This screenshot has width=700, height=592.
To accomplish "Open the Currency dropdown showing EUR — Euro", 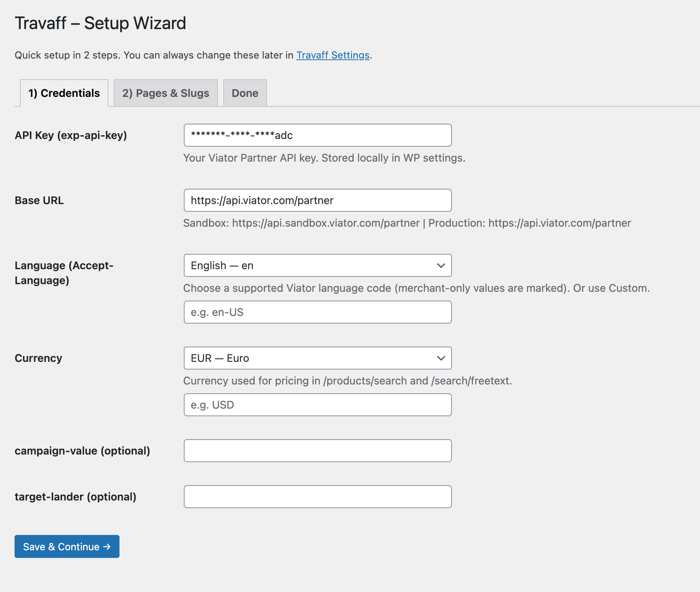I will (317, 358).
